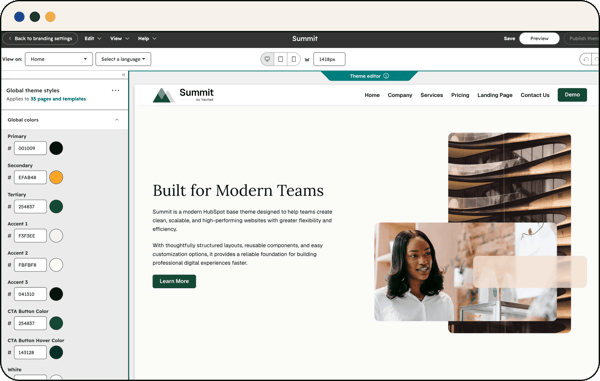This screenshot has height=381, width=600.
Task: Click the Accent 2 hex field FBFBF8
Action: pyautogui.click(x=30, y=265)
